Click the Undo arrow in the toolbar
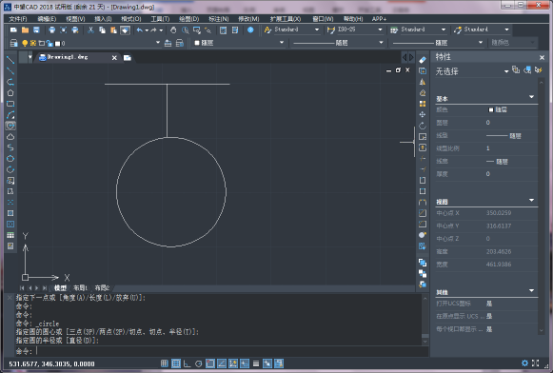554x374 pixels. pos(140,30)
